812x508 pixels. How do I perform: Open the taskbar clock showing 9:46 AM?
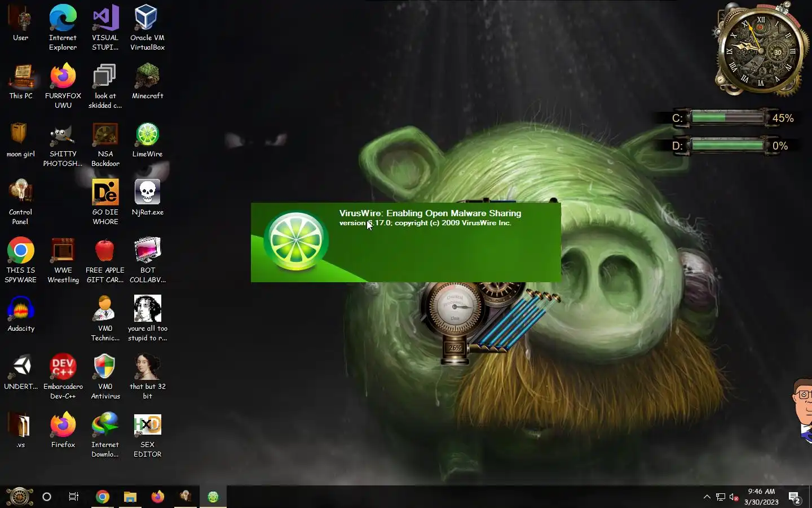761,497
